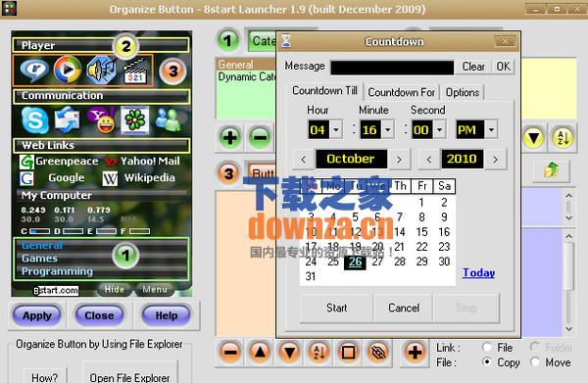This screenshot has height=383, width=588.
Task: Click the 8start.com link on launcher
Action: (56, 291)
